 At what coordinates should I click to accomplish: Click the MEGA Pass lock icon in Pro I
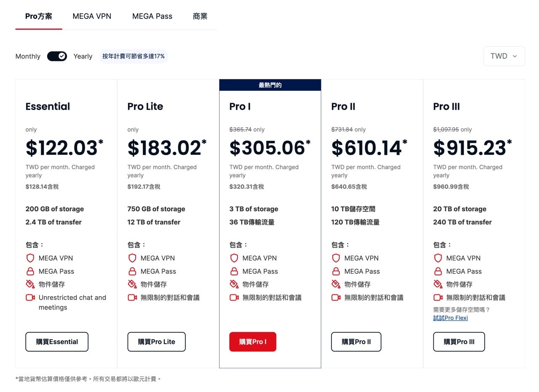234,271
